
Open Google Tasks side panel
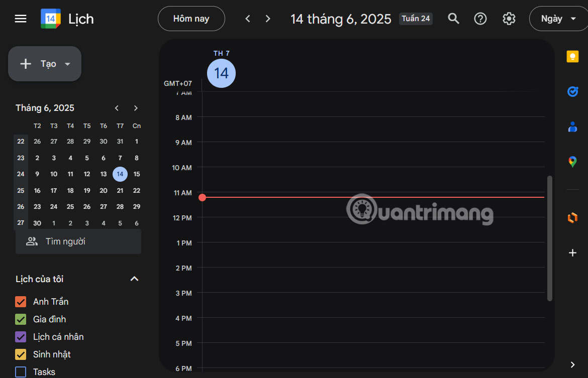coord(572,91)
